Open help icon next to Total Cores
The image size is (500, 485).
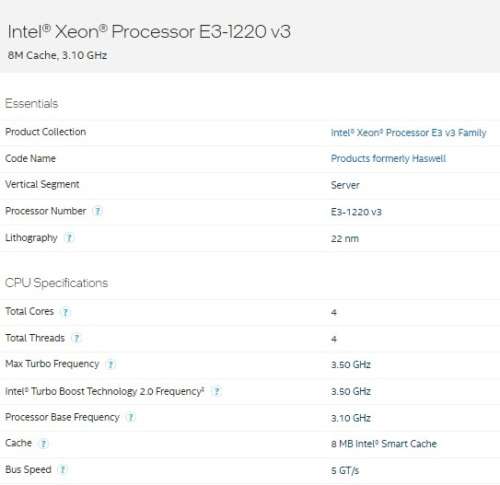65,312
